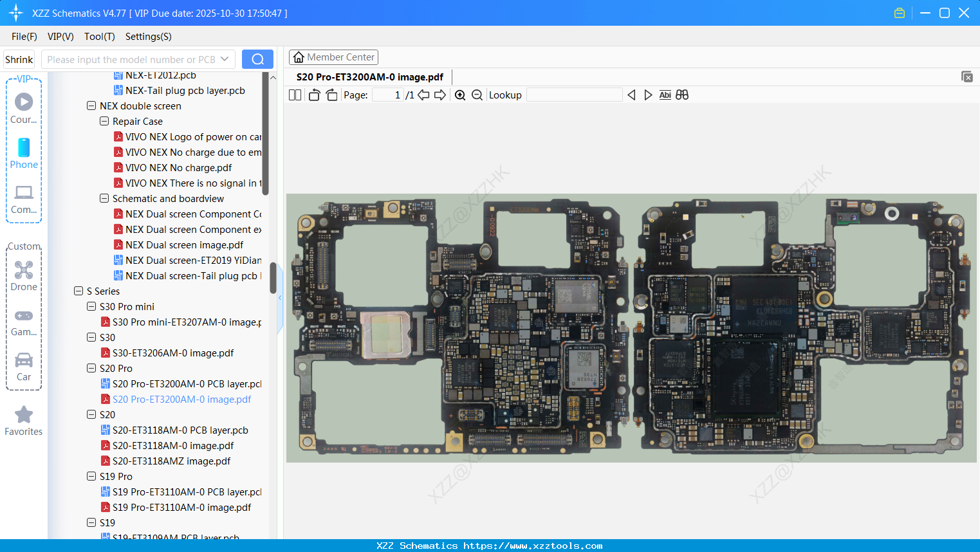Open the model number dropdown
Viewport: 980px width, 552px height.
point(225,59)
